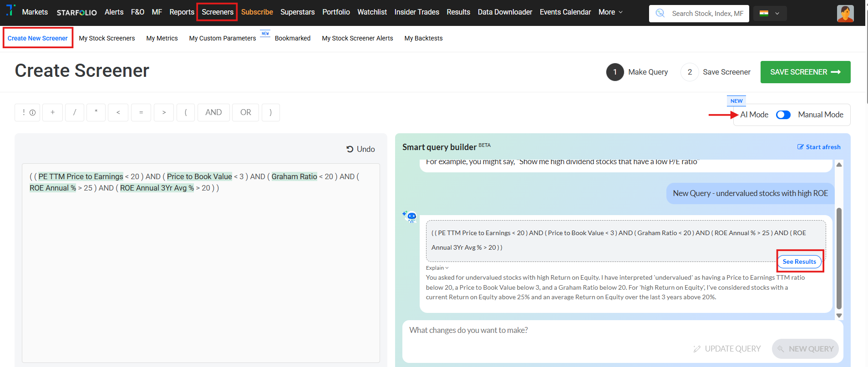Open the MF menu
Screen dimensions: 868x367
157,12
